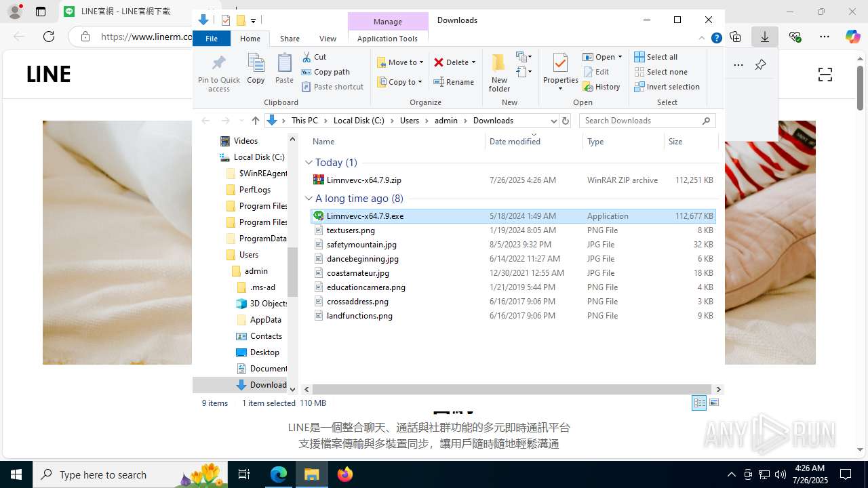Open the Properties ribbon button
The height and width of the screenshot is (488, 868).
point(560,73)
